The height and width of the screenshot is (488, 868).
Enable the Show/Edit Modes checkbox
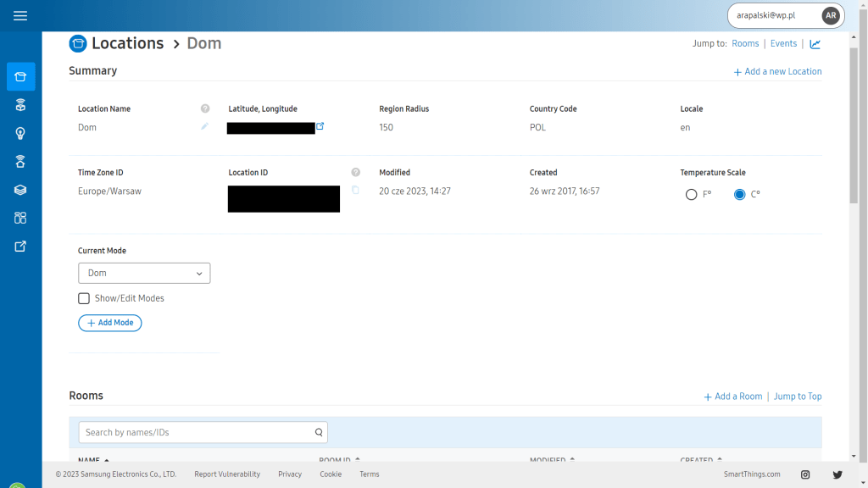pyautogui.click(x=84, y=298)
